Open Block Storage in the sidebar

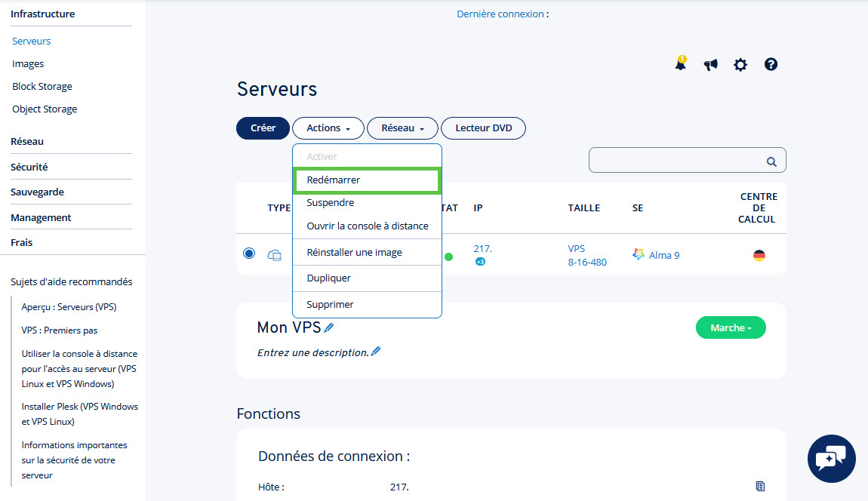pyautogui.click(x=42, y=86)
